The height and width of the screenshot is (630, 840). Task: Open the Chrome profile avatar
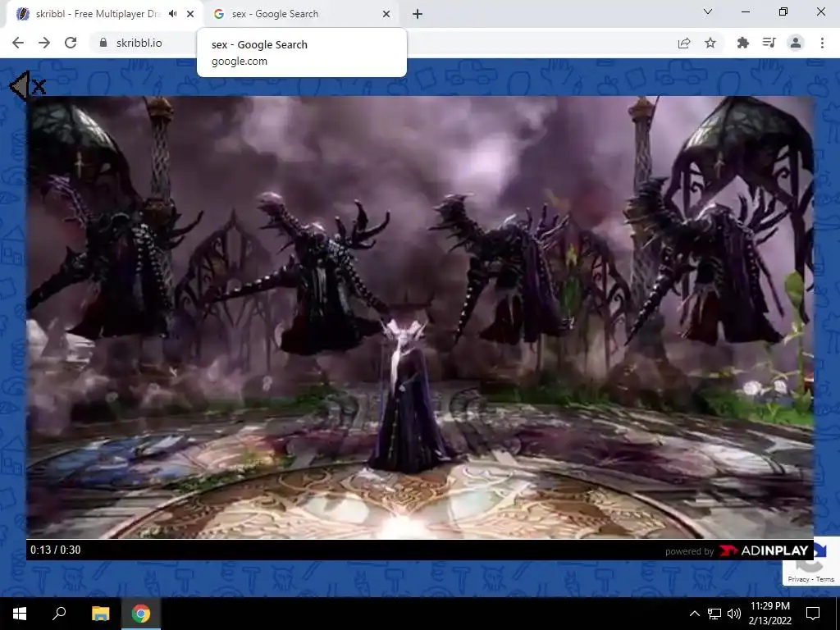tap(796, 43)
